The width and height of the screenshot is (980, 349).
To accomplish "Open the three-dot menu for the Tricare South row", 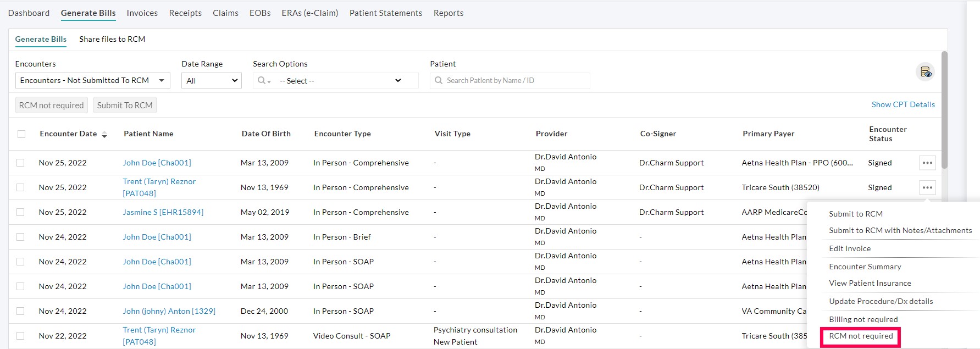I will pos(927,187).
